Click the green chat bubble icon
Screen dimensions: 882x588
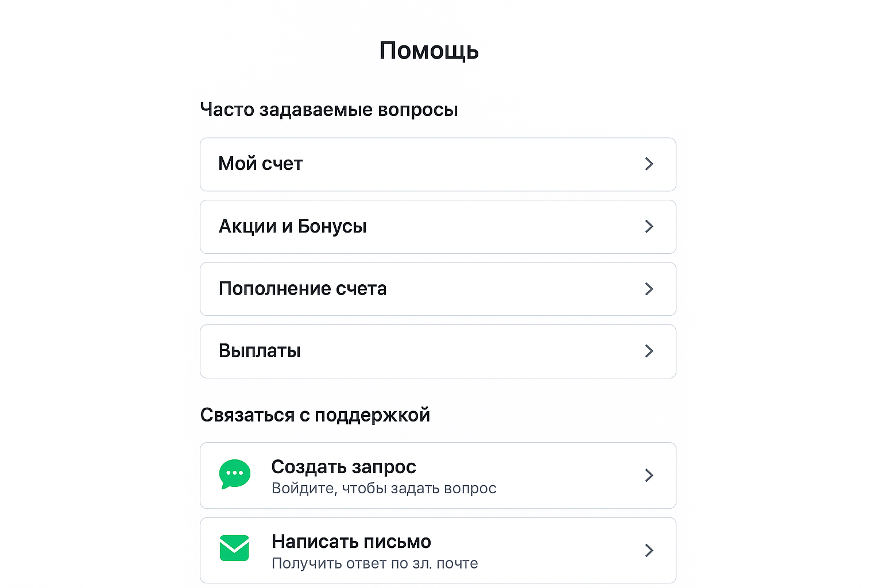pos(235,474)
